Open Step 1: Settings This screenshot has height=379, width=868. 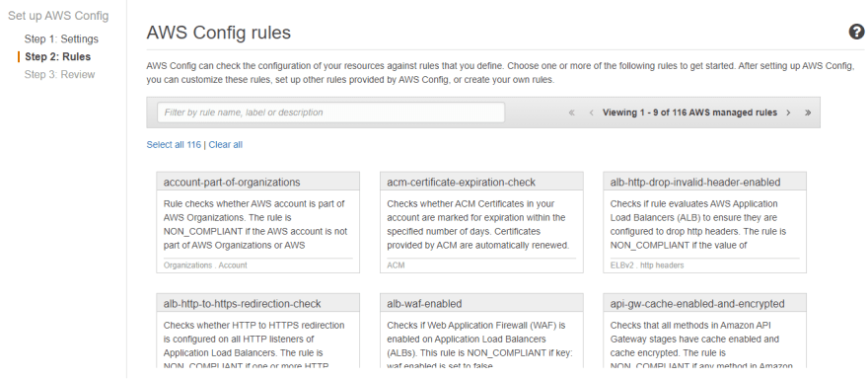[61, 38]
